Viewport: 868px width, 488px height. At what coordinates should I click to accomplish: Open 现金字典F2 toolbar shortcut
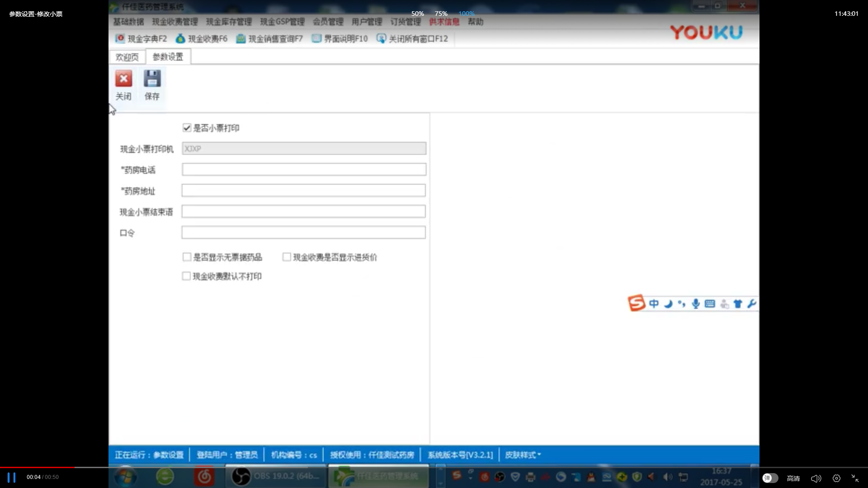tap(141, 39)
